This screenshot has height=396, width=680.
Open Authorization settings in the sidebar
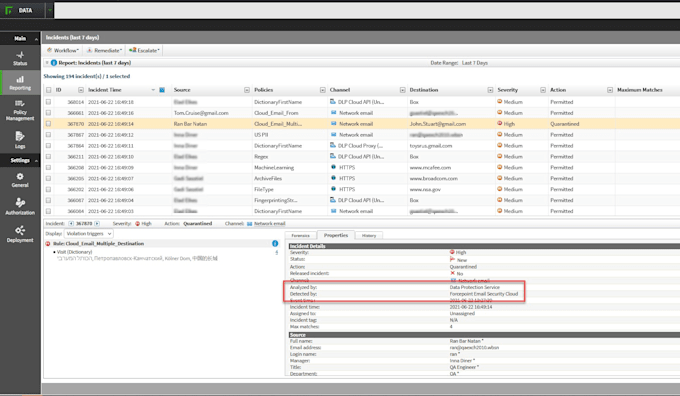tap(20, 206)
